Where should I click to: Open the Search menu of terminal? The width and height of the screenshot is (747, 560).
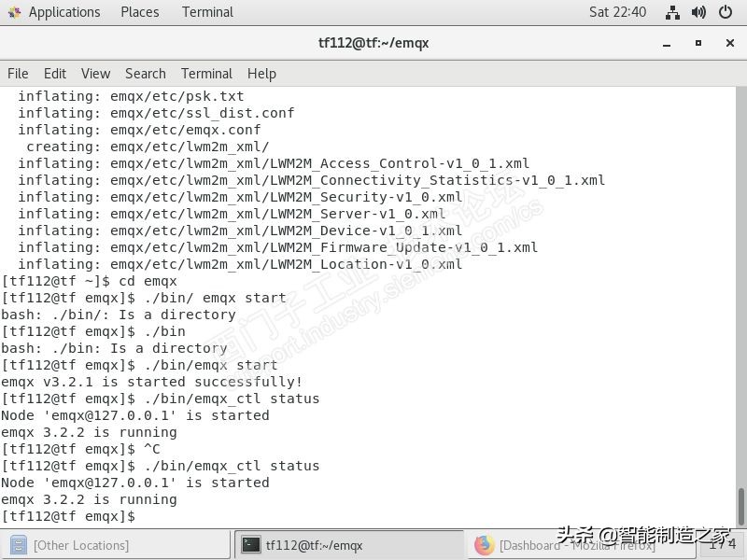146,74
